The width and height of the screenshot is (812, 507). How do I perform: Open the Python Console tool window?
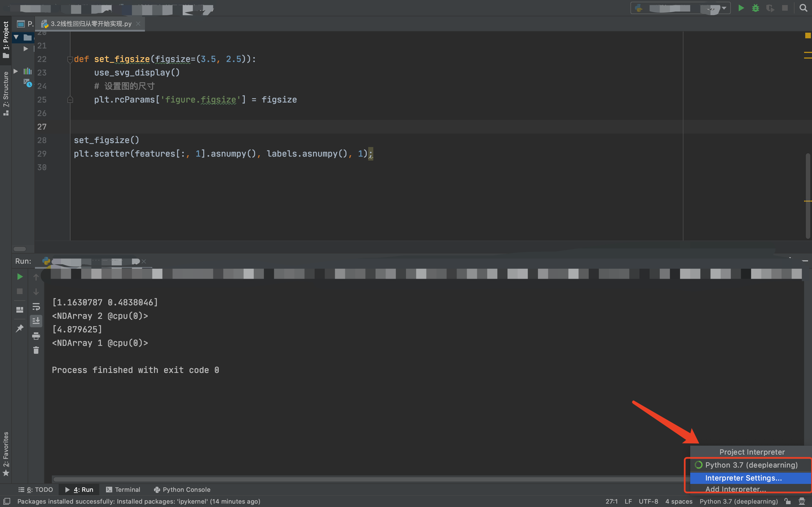click(182, 490)
